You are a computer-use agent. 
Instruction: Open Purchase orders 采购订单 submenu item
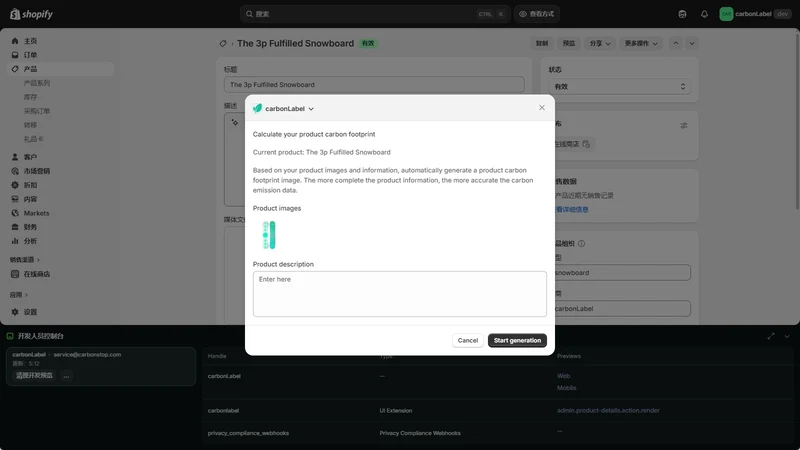coord(37,111)
